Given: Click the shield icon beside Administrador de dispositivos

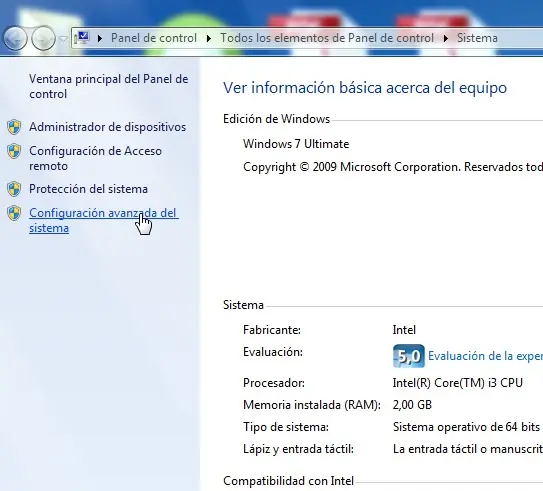Looking at the screenshot, I should (14, 127).
